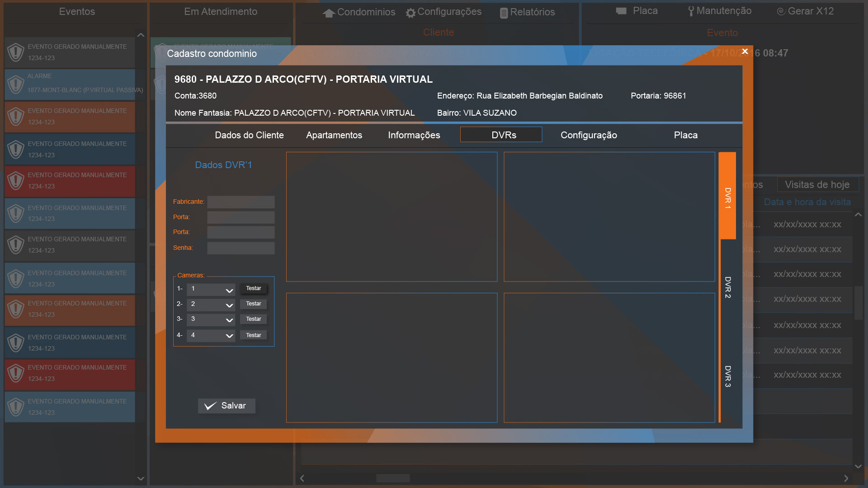Open the Configurações gear icon
The image size is (868, 488).
coord(410,13)
